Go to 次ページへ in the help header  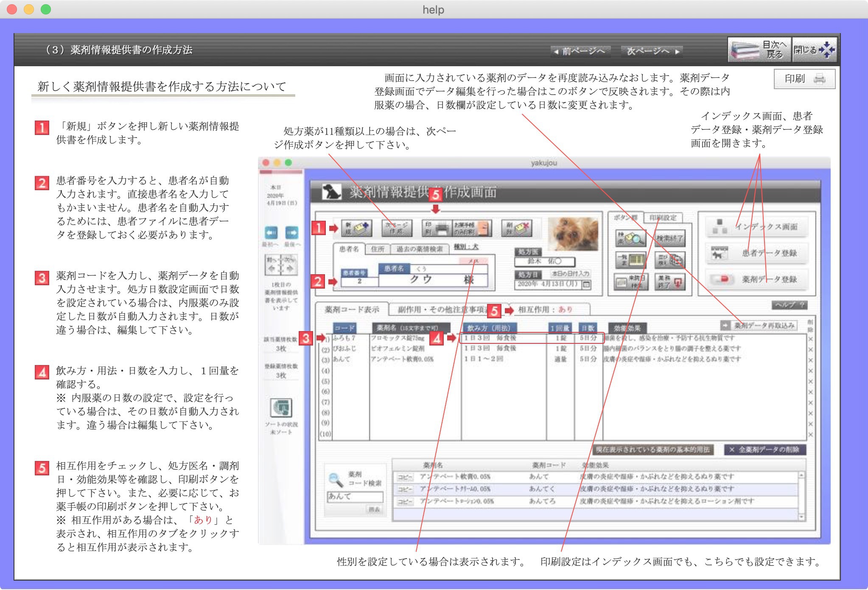click(652, 51)
